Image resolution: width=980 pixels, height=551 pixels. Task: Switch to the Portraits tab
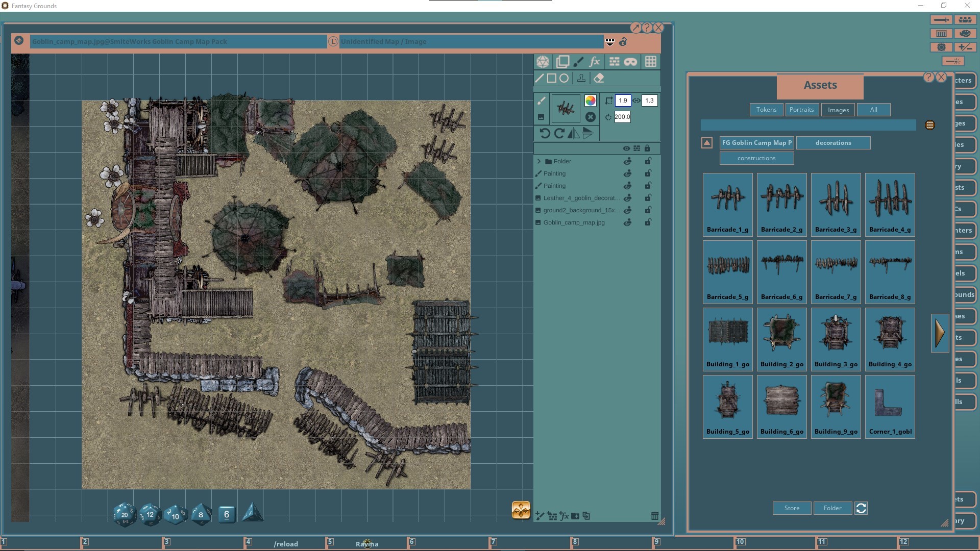pyautogui.click(x=801, y=110)
